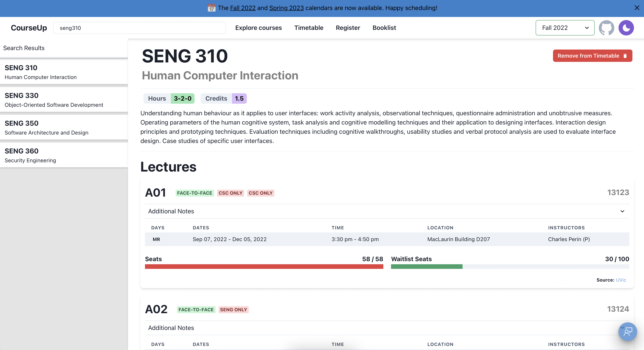
Task: Select the CourseUp logo
Action: [x=29, y=28]
